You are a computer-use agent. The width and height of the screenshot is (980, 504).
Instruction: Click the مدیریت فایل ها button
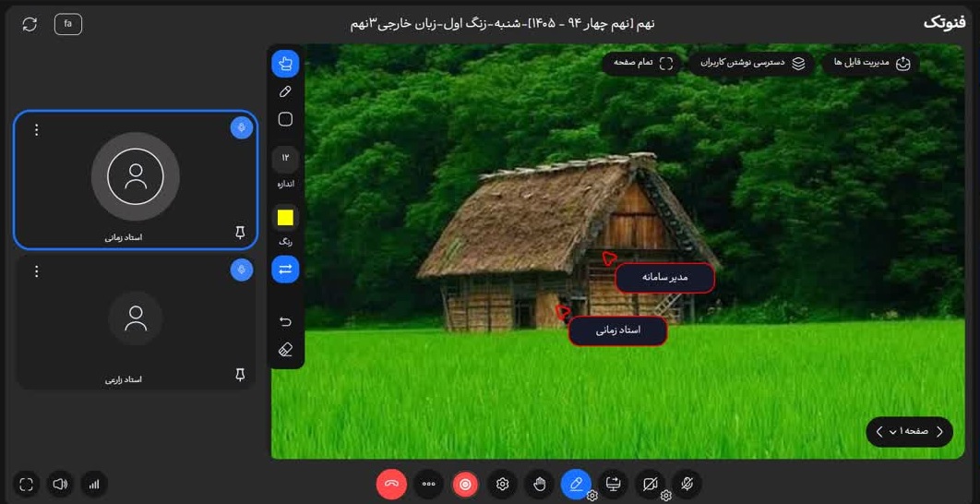click(x=870, y=64)
